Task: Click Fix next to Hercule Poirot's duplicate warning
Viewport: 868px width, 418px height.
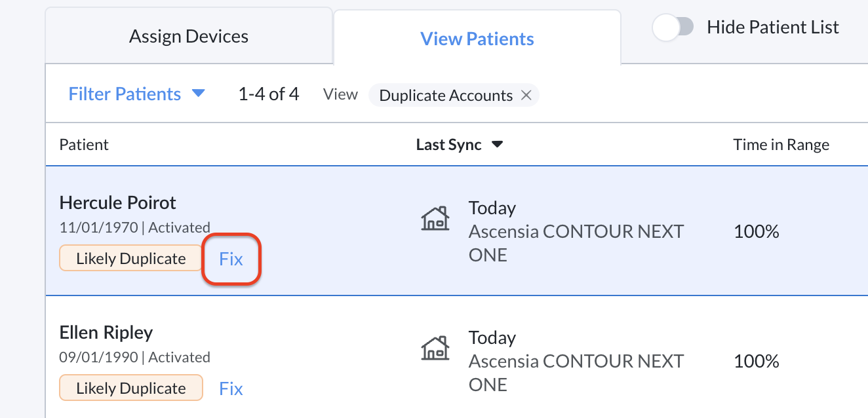Action: pyautogui.click(x=231, y=259)
